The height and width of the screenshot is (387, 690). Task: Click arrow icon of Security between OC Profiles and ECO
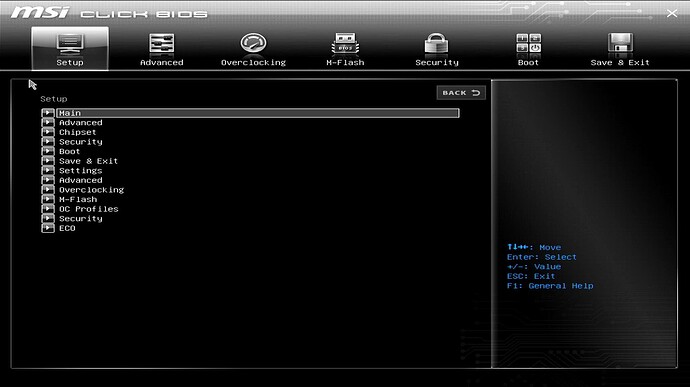48,219
